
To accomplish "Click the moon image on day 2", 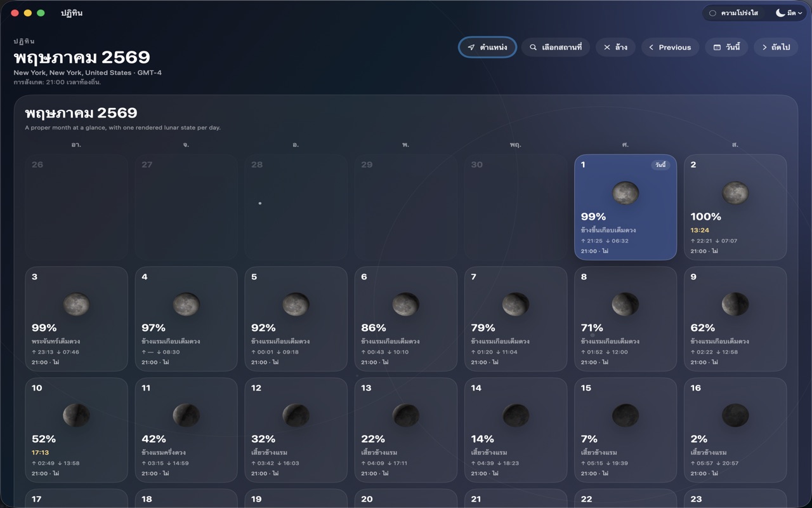I will (735, 193).
